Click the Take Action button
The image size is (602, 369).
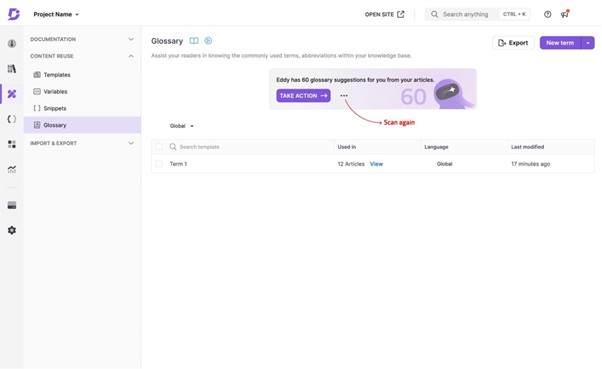[x=303, y=96]
